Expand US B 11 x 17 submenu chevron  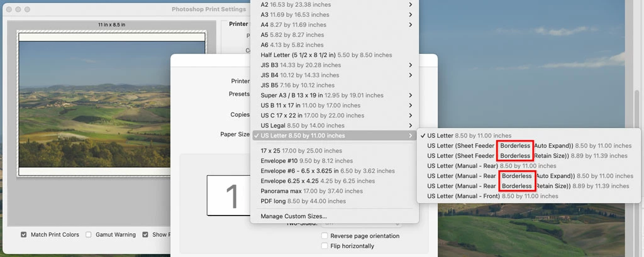point(411,105)
